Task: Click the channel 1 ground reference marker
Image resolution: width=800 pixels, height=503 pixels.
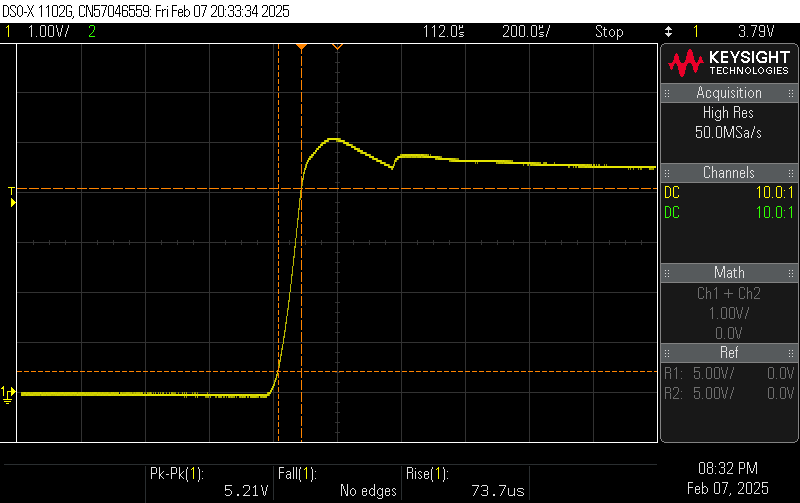Action: coord(8,394)
